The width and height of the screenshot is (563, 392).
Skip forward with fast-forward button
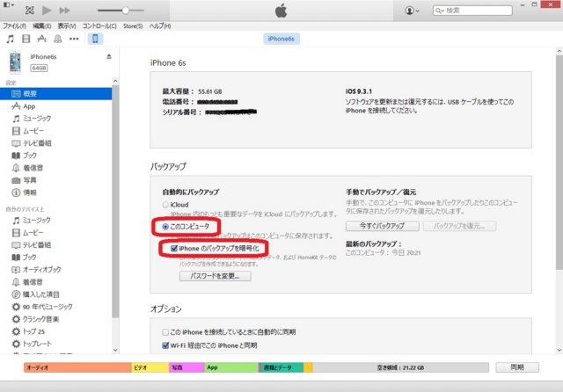click(x=64, y=11)
